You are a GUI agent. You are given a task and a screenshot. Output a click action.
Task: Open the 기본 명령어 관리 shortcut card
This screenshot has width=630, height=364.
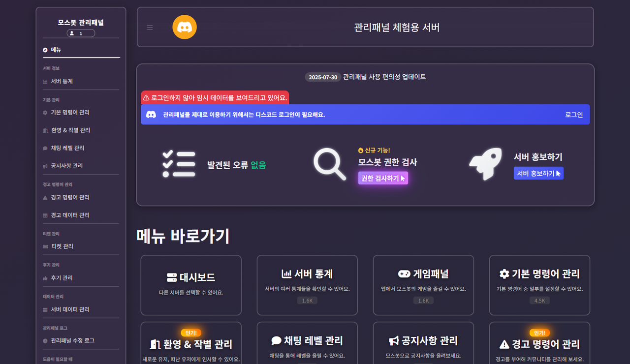click(539, 285)
